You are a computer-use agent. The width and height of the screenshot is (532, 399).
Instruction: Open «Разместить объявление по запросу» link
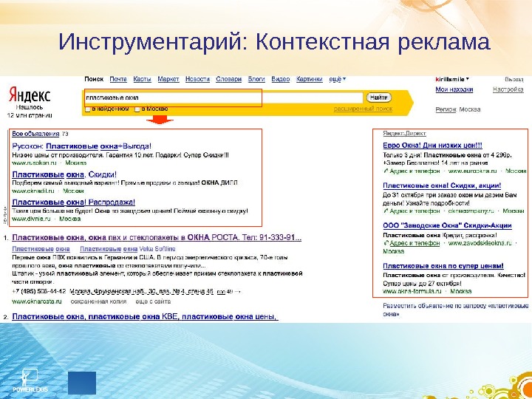pos(456,310)
